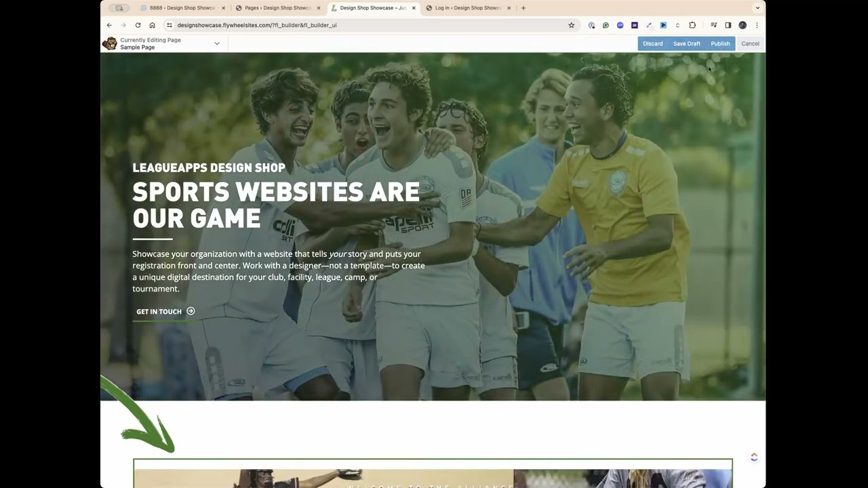Close the '8888 - Design Shop Showcase' tab

tap(223, 8)
